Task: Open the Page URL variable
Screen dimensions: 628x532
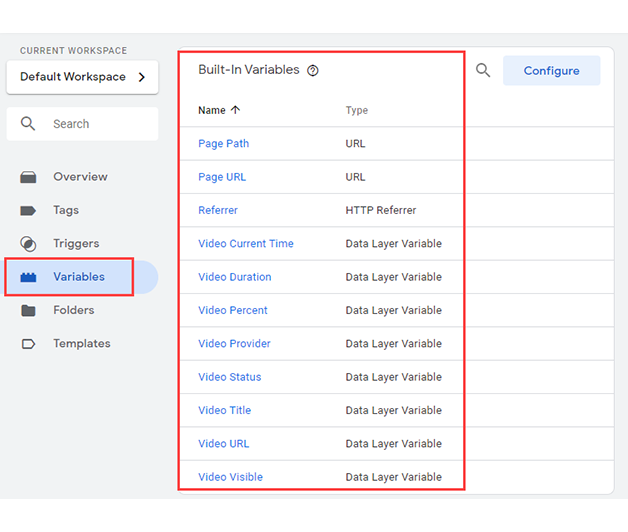Action: point(222,177)
